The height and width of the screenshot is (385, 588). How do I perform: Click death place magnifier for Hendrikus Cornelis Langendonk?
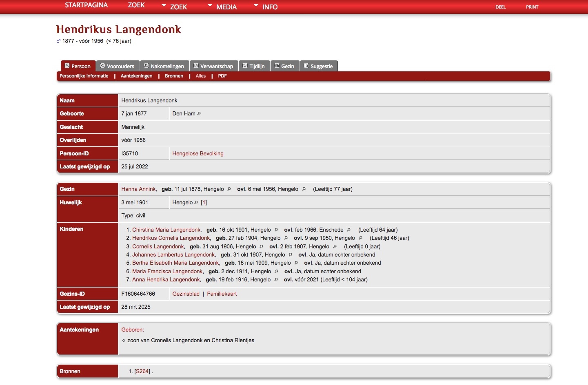tap(360, 238)
